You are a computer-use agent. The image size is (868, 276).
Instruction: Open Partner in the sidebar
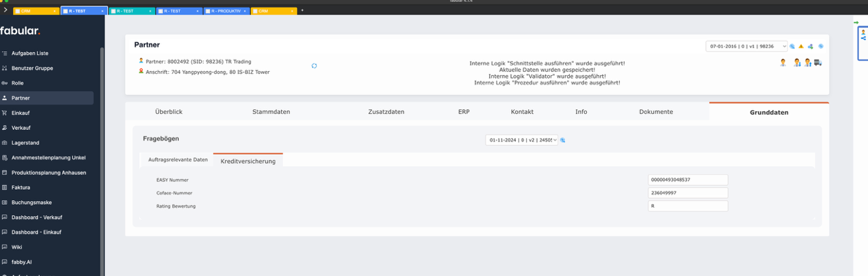48,98
